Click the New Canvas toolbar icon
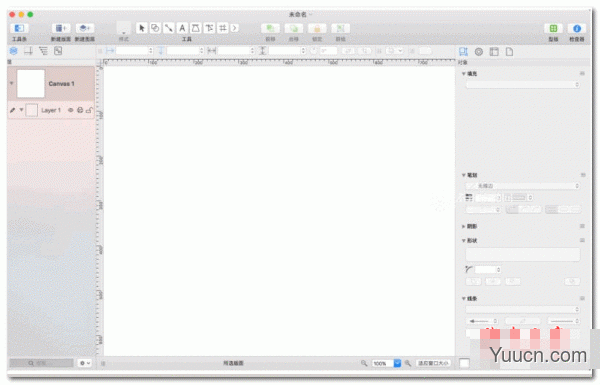600x385 pixels. pos(61,28)
